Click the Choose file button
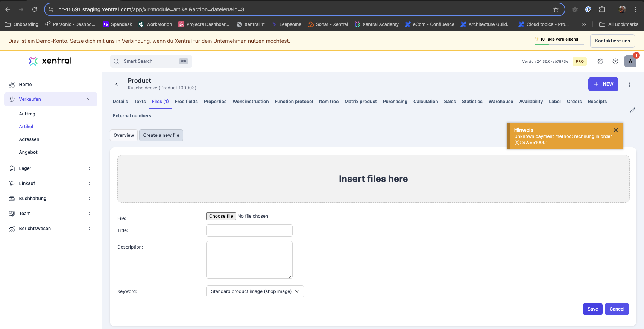 pos(221,216)
